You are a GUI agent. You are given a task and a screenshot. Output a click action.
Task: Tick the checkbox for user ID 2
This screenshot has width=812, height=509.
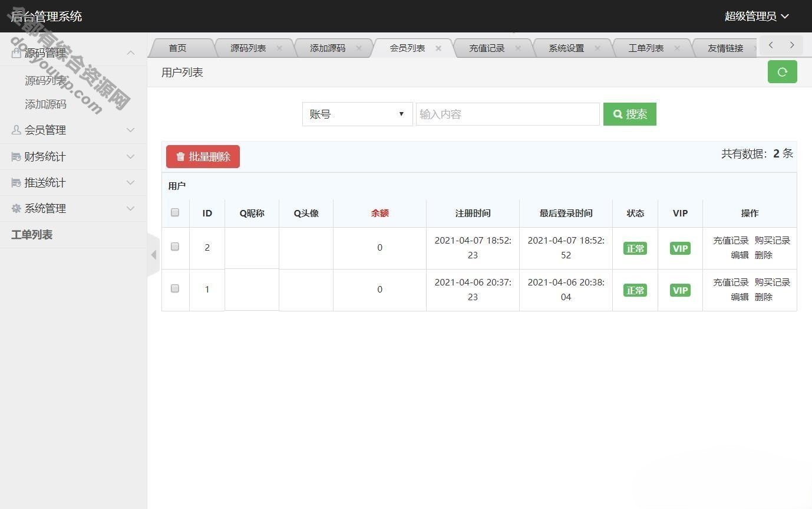pos(175,247)
